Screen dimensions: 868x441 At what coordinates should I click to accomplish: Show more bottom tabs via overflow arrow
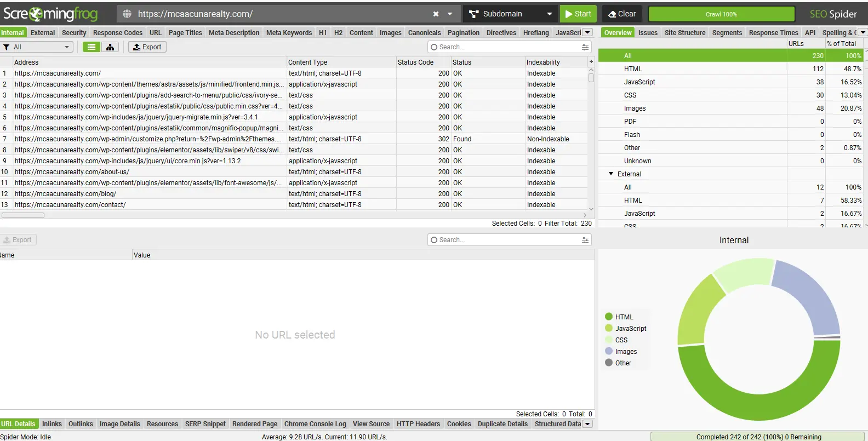point(587,424)
